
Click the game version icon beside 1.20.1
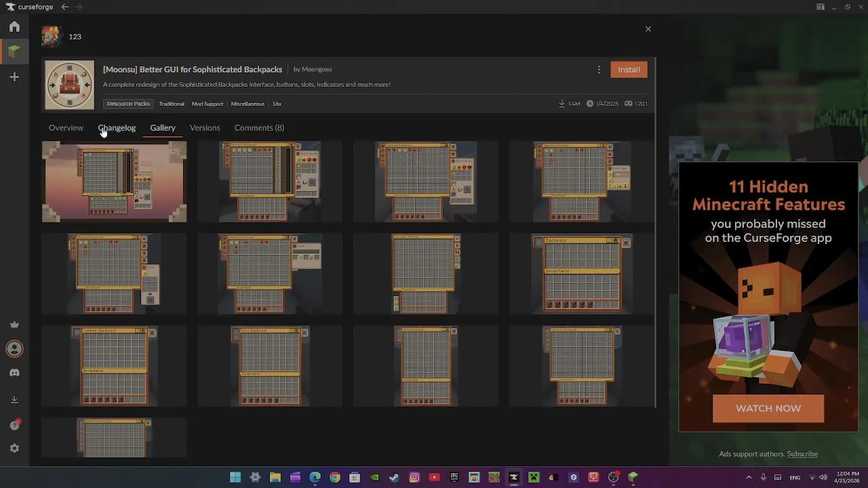point(628,104)
